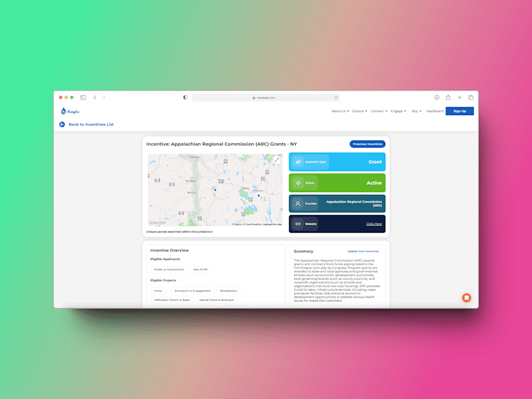Click the Website chain link icon
Viewport: 532px width, 399px height.
point(298,224)
